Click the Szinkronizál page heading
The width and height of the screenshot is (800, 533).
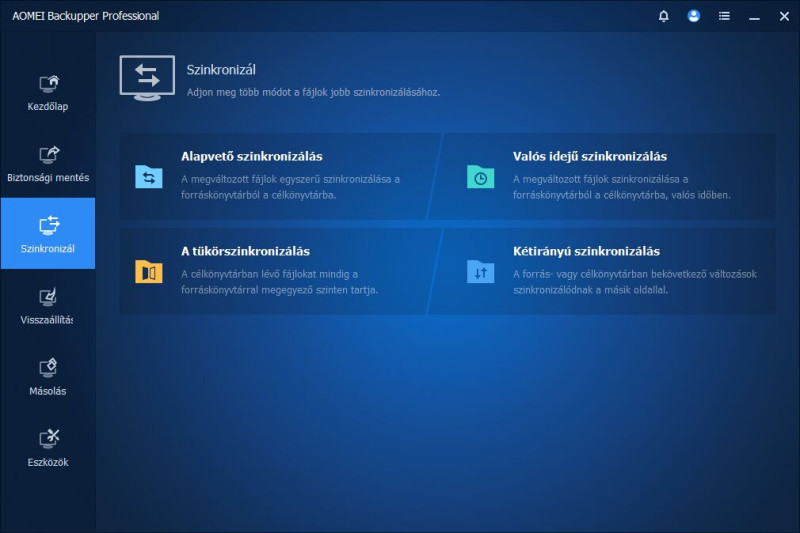pos(221,70)
